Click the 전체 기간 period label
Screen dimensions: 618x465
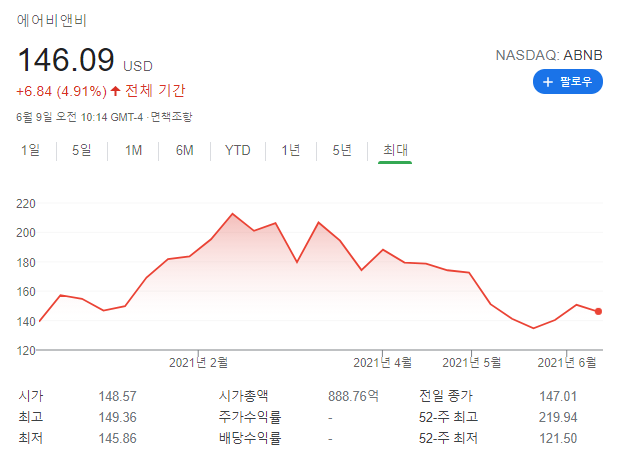click(x=155, y=91)
